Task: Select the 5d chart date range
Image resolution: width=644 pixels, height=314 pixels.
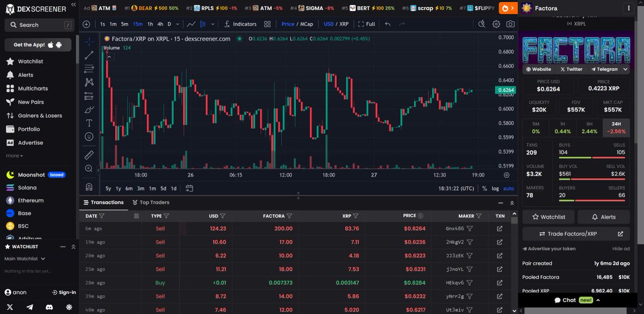Action: point(163,189)
